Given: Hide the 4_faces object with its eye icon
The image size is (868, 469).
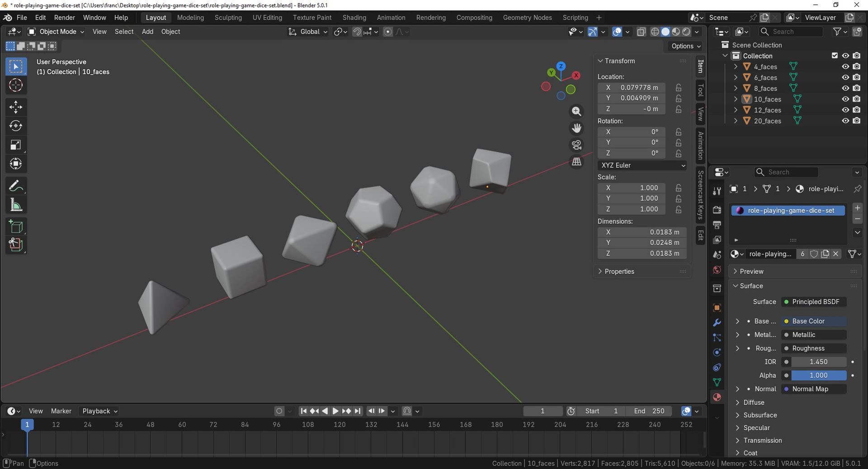Looking at the screenshot, I should click(x=845, y=66).
